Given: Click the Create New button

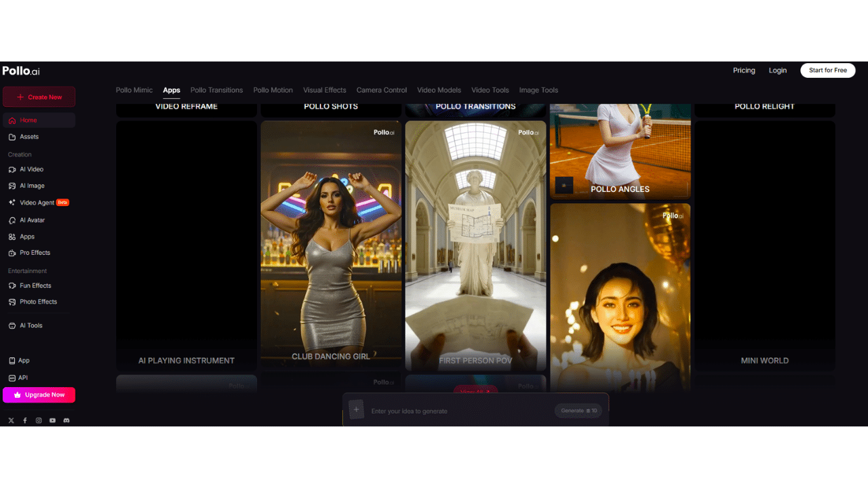Looking at the screenshot, I should 39,97.
